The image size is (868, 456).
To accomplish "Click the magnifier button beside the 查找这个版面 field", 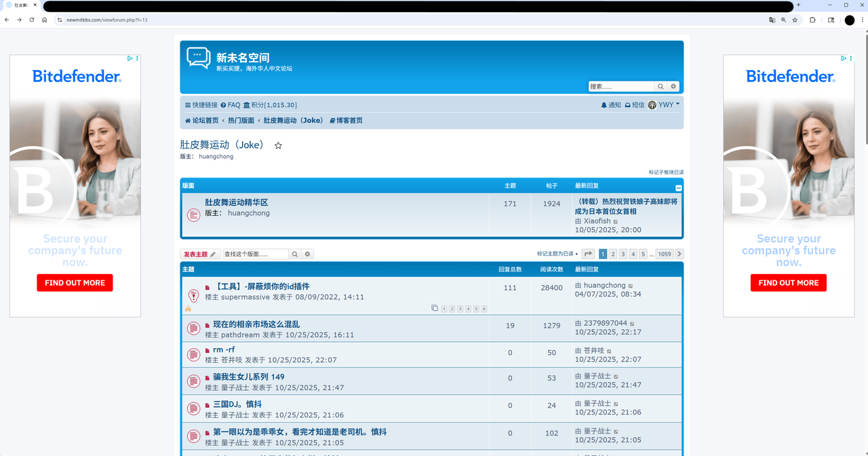I will point(295,254).
